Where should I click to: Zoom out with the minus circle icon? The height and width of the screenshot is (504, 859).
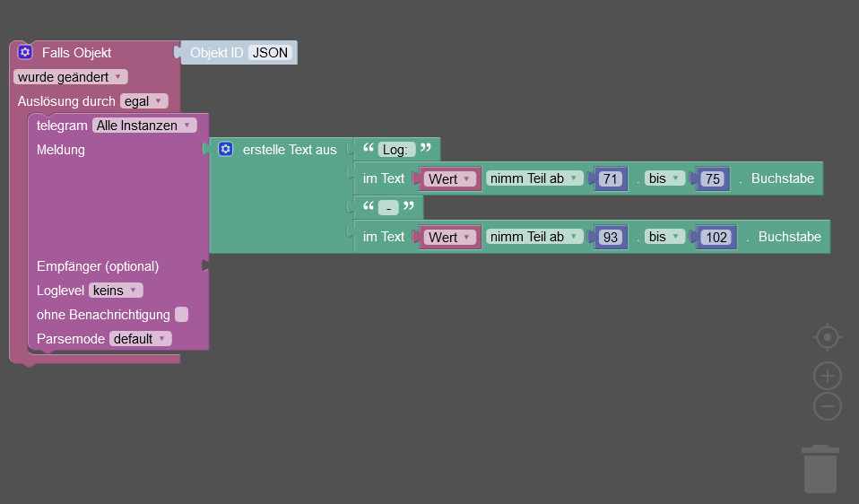(x=828, y=406)
